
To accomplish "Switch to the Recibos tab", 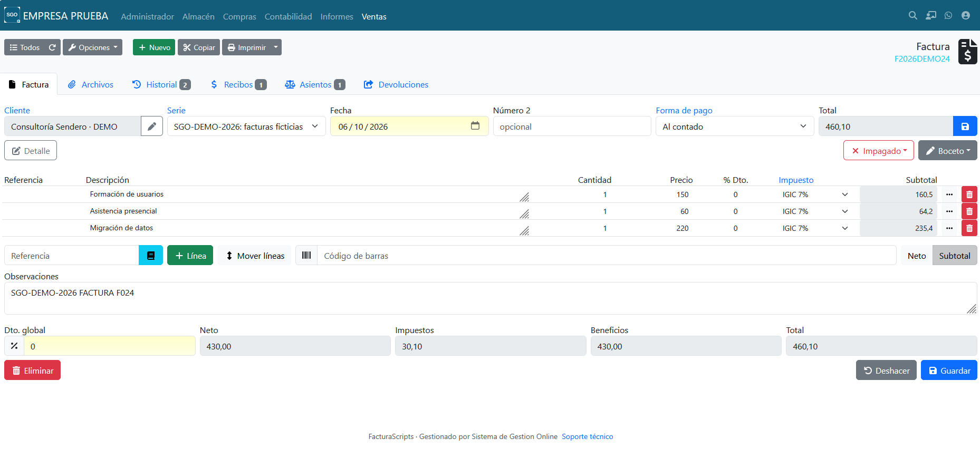I will coord(238,84).
